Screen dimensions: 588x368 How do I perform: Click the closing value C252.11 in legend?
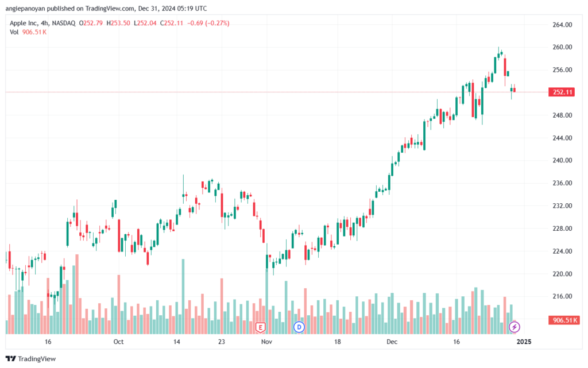click(x=171, y=23)
